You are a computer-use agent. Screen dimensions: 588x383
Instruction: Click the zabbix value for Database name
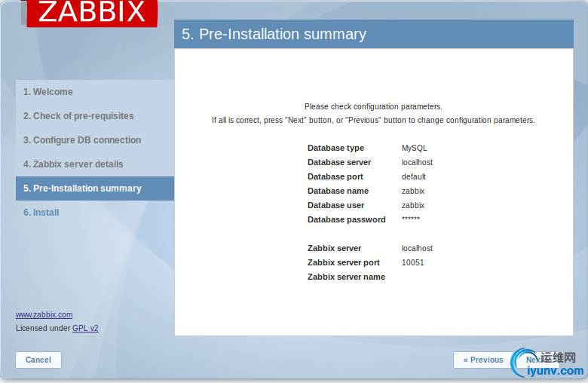tap(413, 191)
